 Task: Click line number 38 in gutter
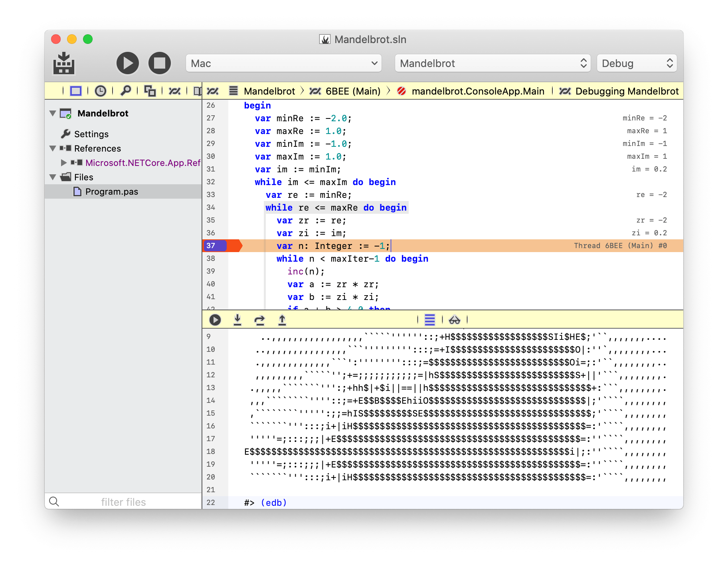[x=211, y=258]
